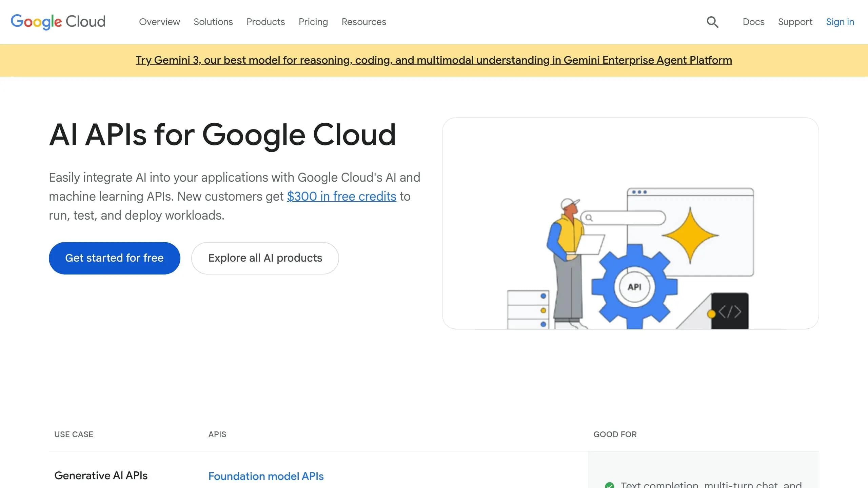Click the Google Cloud logo

click(x=58, y=22)
